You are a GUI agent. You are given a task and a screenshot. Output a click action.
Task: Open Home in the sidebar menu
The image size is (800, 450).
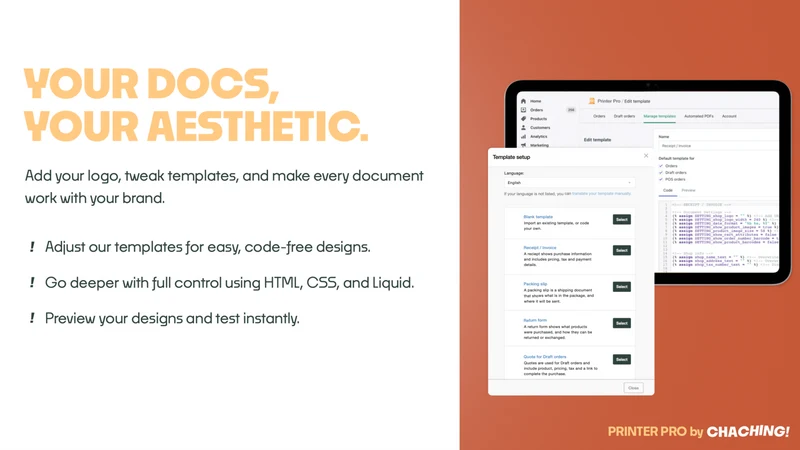[535, 101]
